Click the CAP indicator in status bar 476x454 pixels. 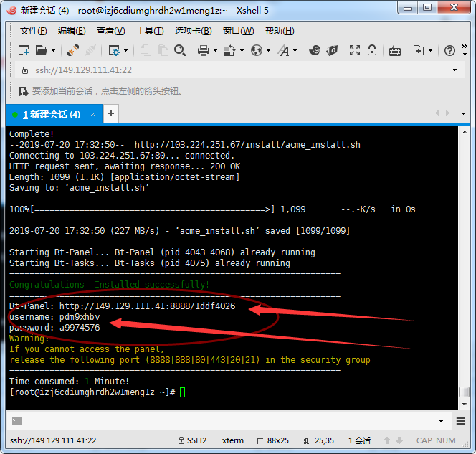pos(424,440)
